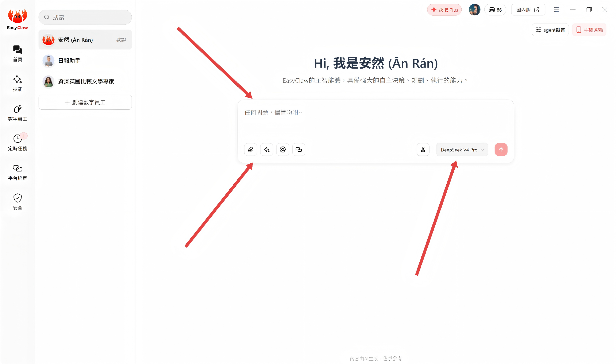Expand the DeepSeek V4 Pro model dropdown
616x364 pixels.
(462, 149)
